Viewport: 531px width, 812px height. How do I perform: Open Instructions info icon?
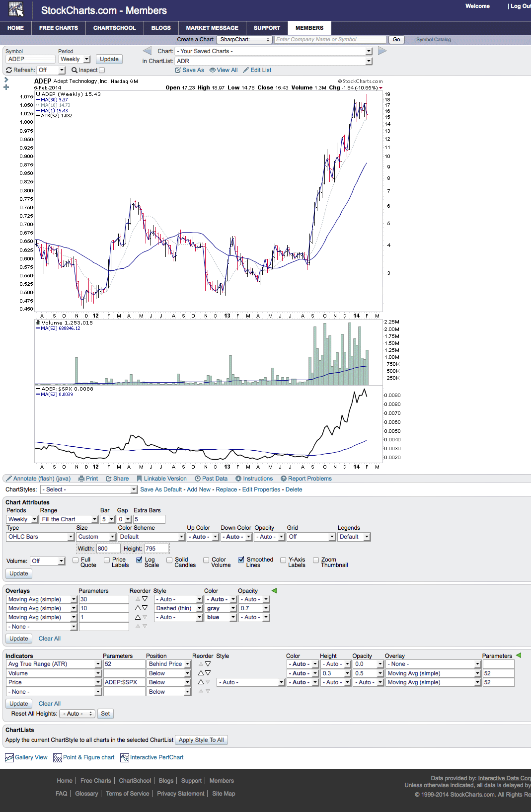[238, 479]
